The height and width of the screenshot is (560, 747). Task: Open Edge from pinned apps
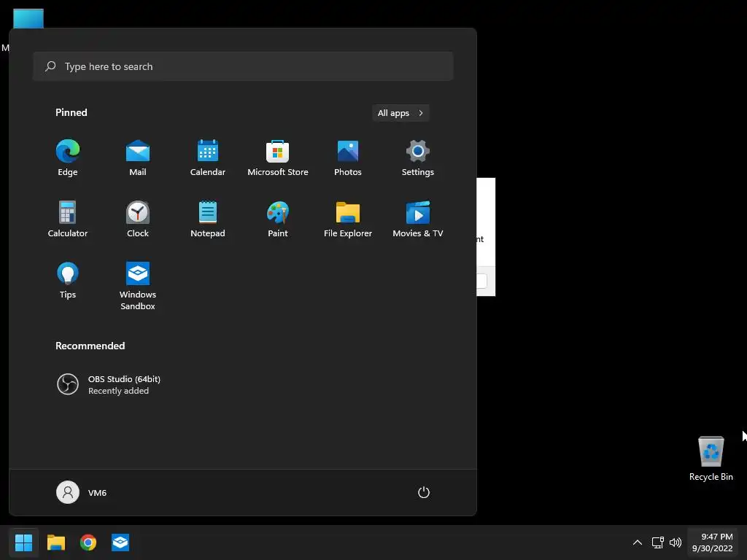tap(68, 158)
